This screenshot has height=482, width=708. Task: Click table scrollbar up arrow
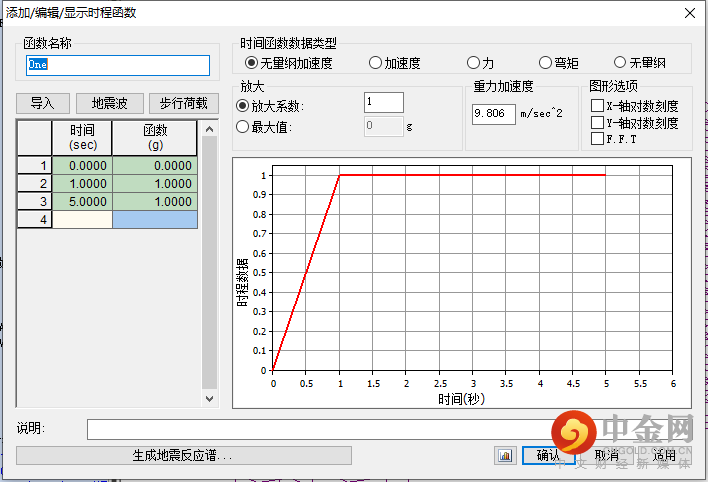[210, 129]
